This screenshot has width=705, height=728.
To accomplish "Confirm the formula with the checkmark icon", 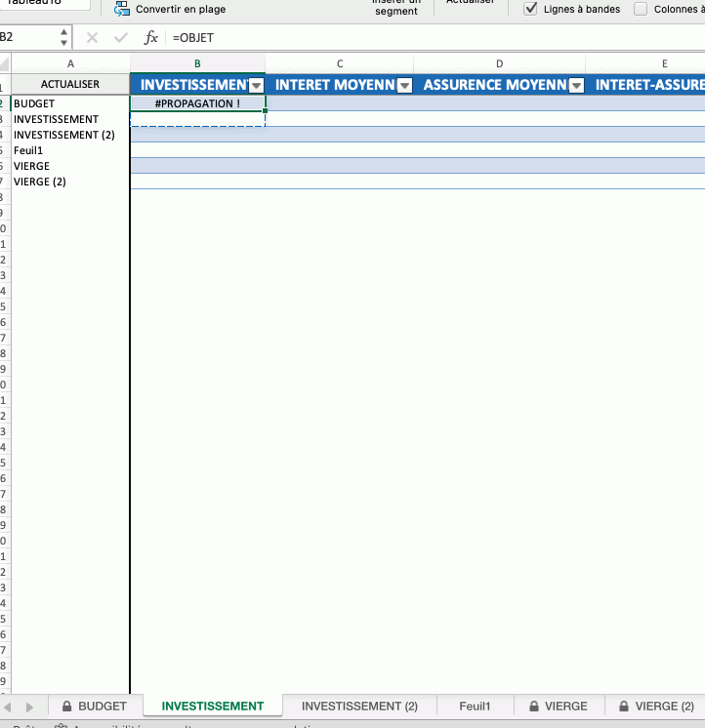I will pyautogui.click(x=121, y=38).
